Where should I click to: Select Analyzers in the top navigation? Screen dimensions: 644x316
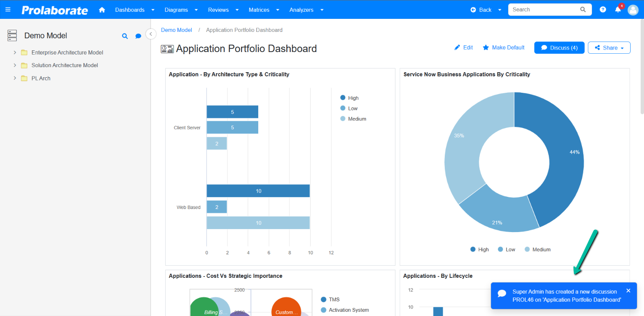point(301,10)
